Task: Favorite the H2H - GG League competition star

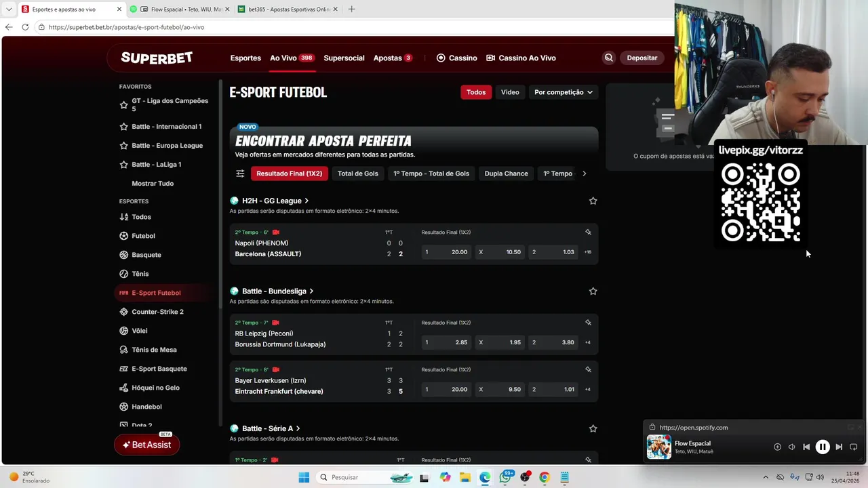Action: [593, 201]
